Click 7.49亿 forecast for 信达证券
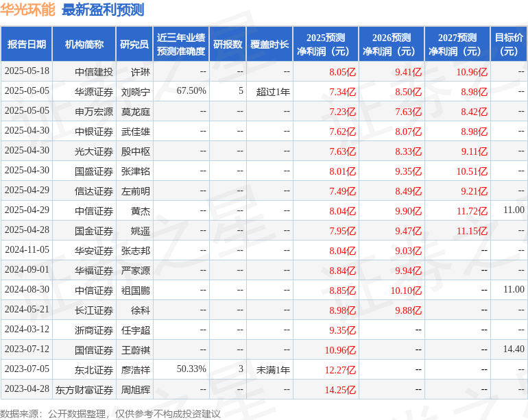This screenshot has width=528, height=420. tap(342, 191)
